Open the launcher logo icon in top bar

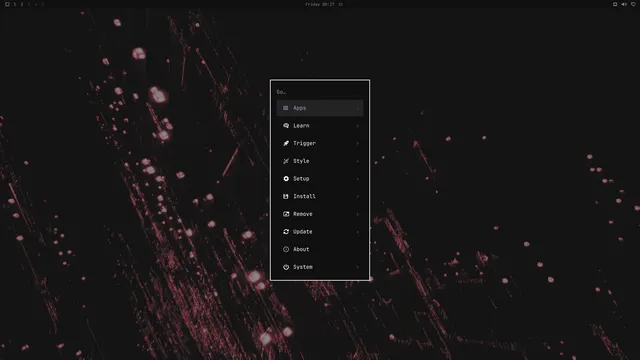pos(7,4)
